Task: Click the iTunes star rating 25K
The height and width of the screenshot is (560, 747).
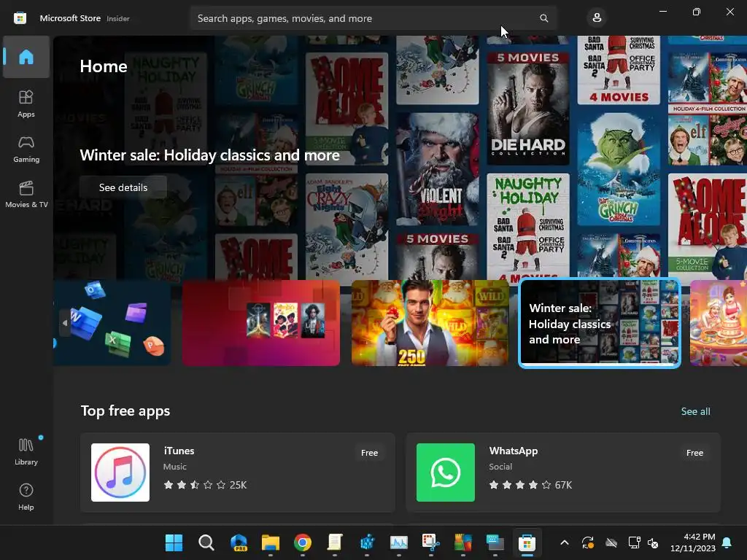Action: click(205, 485)
